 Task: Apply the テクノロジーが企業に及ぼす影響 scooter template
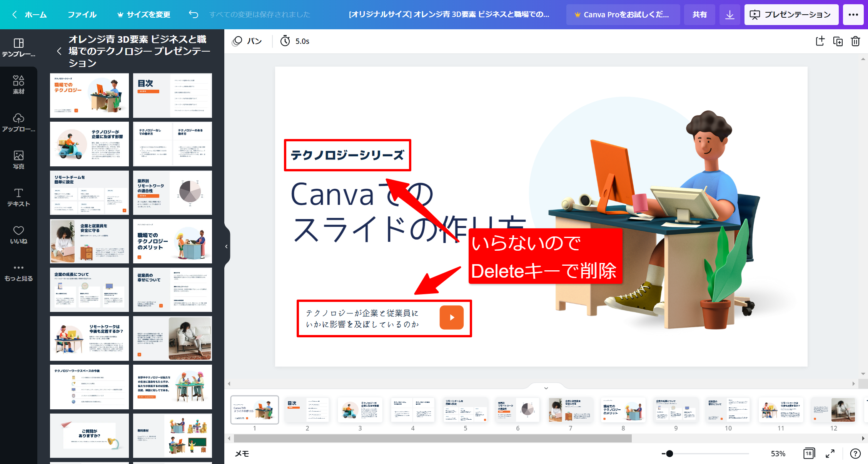[x=89, y=144]
